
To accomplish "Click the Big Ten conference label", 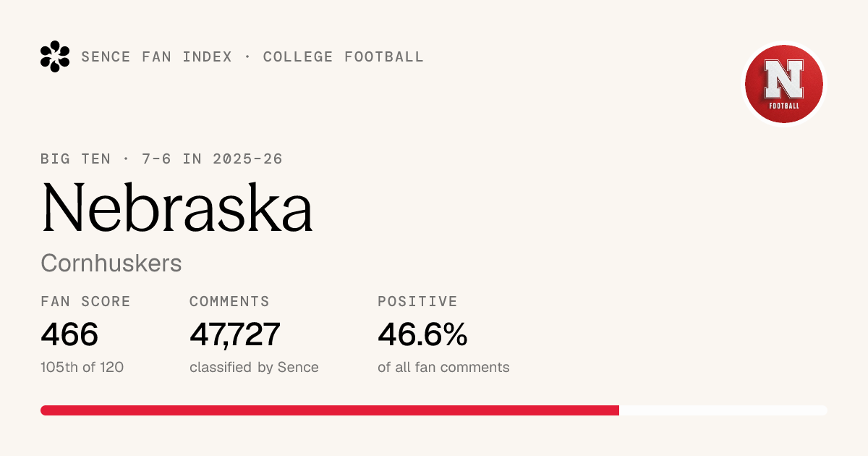I will coord(76,159).
